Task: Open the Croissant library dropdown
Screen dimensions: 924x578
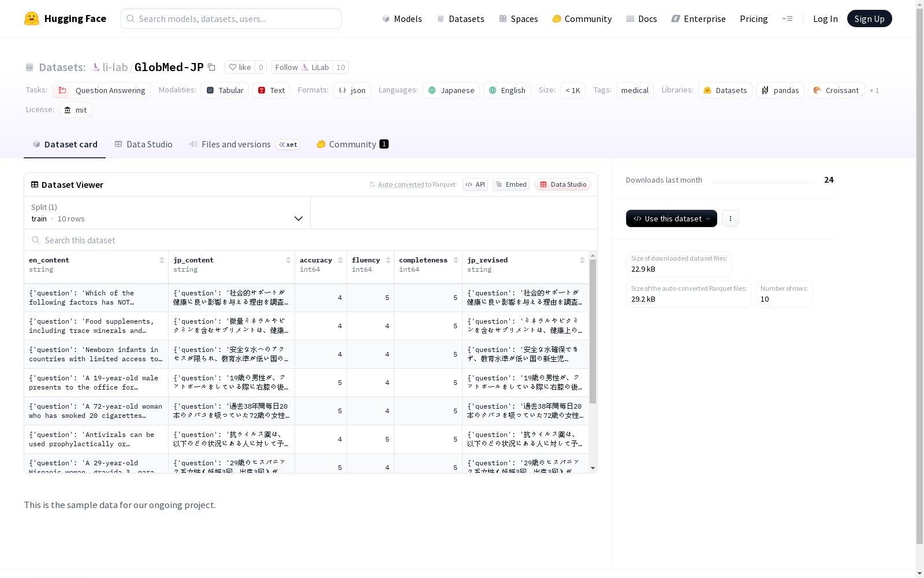Action: (x=836, y=90)
